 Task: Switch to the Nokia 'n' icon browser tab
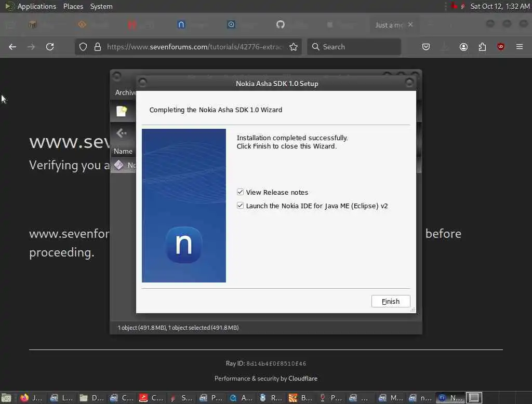click(181, 25)
